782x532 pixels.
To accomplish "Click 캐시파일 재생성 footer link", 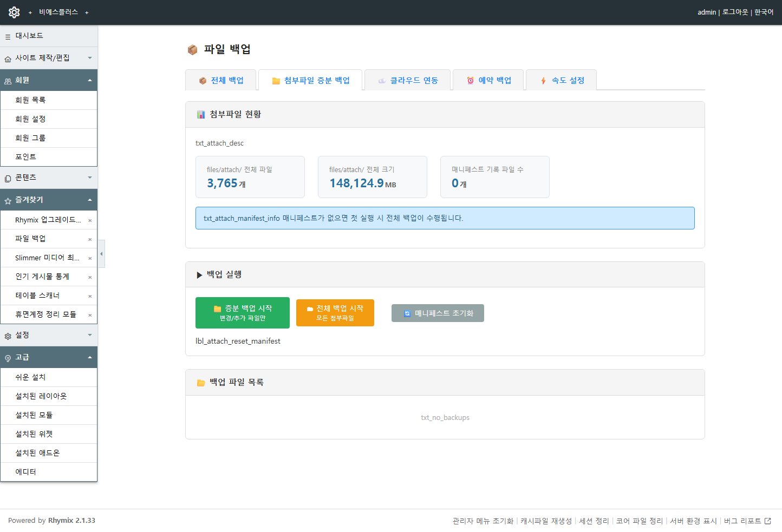I will pyautogui.click(x=546, y=521).
